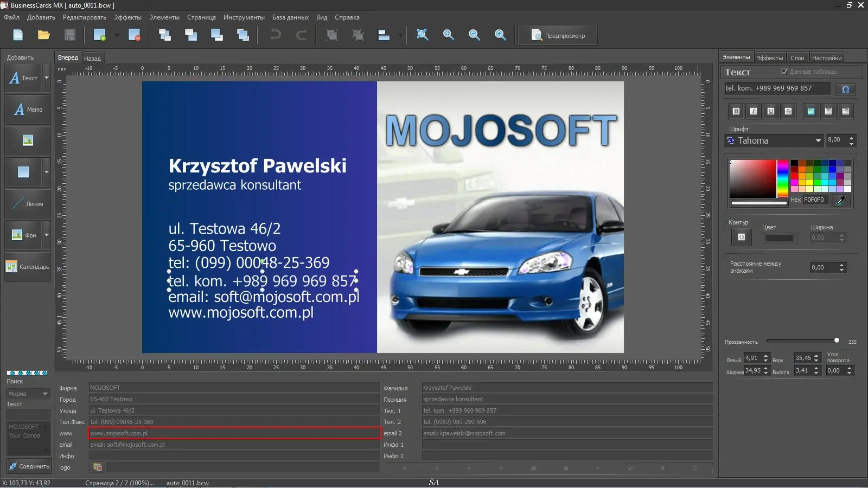Redo the last action

tap(301, 35)
